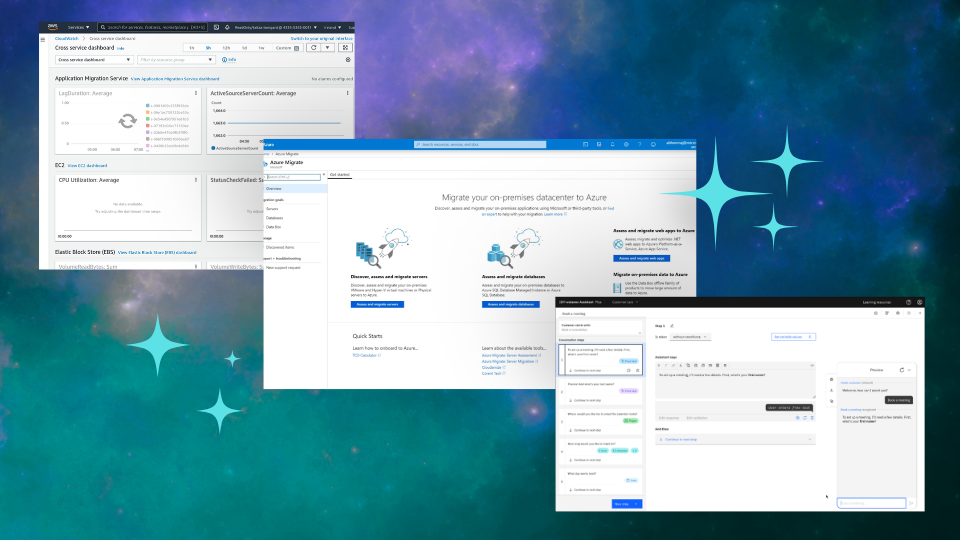Viewport: 960px width, 540px height.
Task: Open the AWS Services dropdown menu
Action: (80, 27)
